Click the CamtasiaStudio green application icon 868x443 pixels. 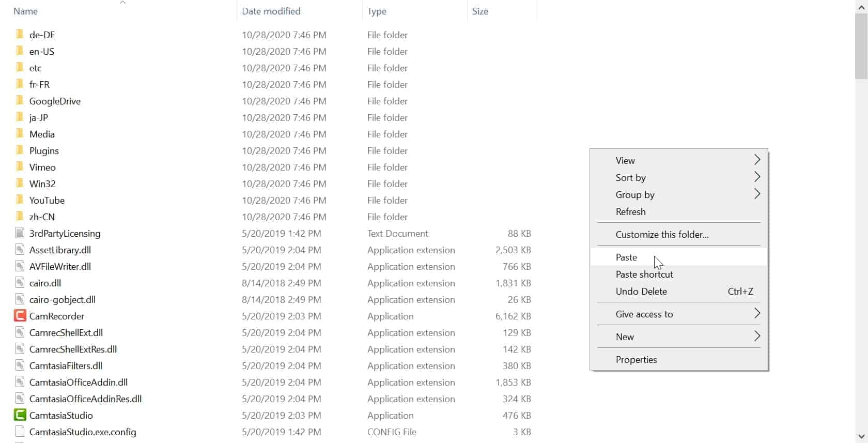click(x=20, y=415)
